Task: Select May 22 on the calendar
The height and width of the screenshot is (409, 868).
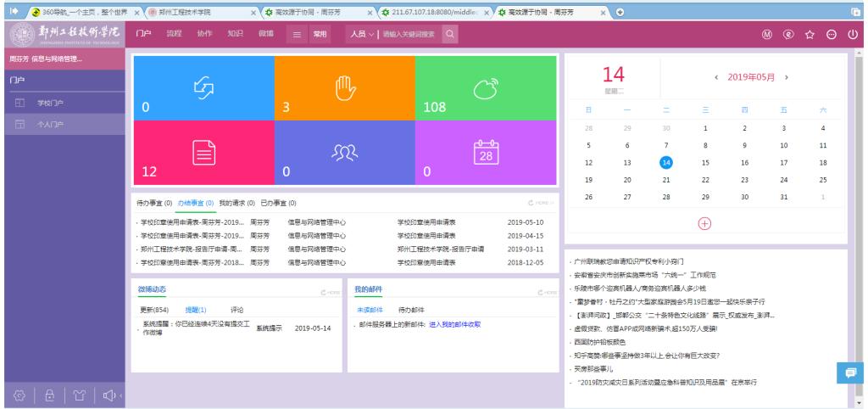Action: click(x=705, y=180)
